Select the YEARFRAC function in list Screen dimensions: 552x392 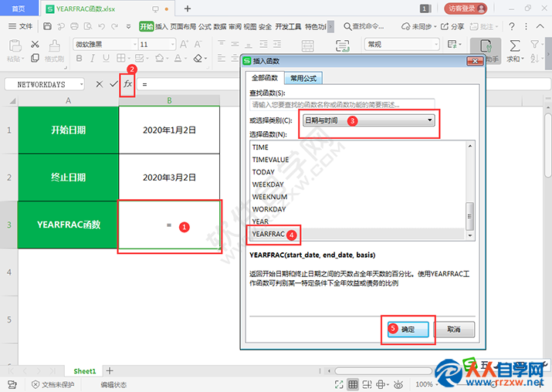coord(357,234)
